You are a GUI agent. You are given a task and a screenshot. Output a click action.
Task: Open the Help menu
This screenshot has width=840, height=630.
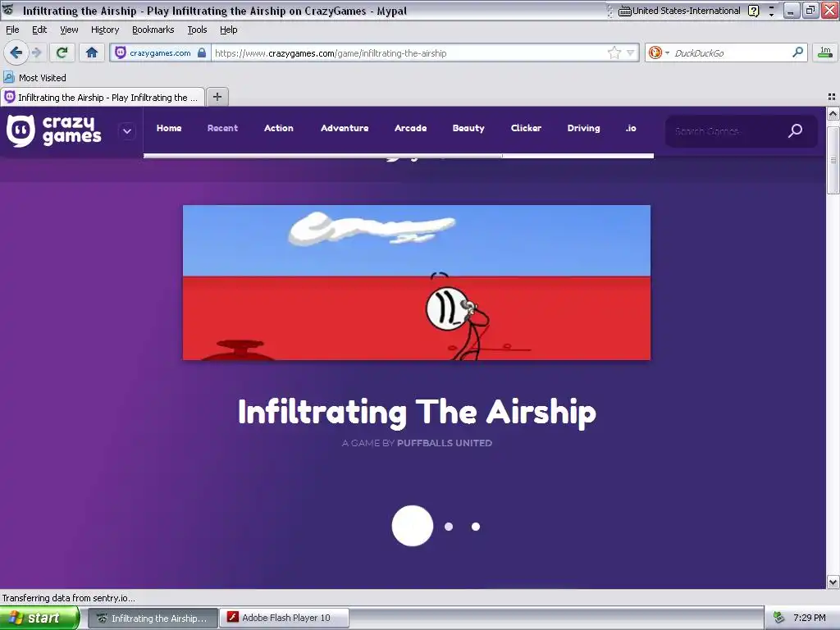(x=229, y=30)
